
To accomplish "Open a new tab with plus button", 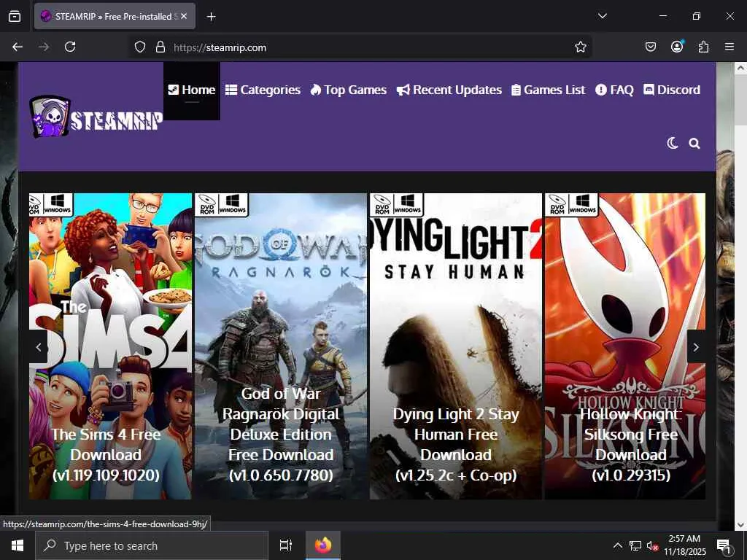I will click(x=211, y=17).
